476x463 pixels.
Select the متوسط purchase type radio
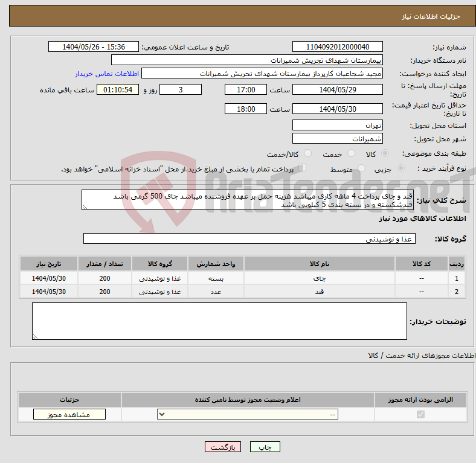(x=361, y=168)
